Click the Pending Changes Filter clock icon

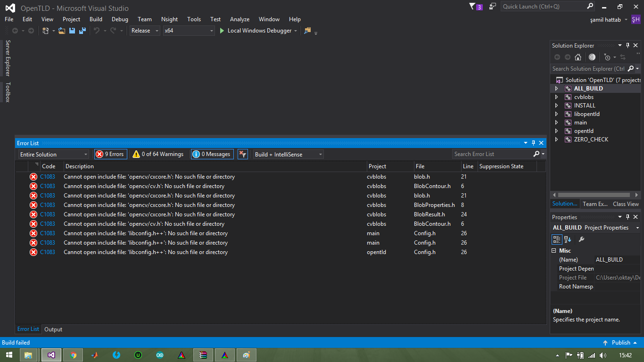tap(607, 57)
